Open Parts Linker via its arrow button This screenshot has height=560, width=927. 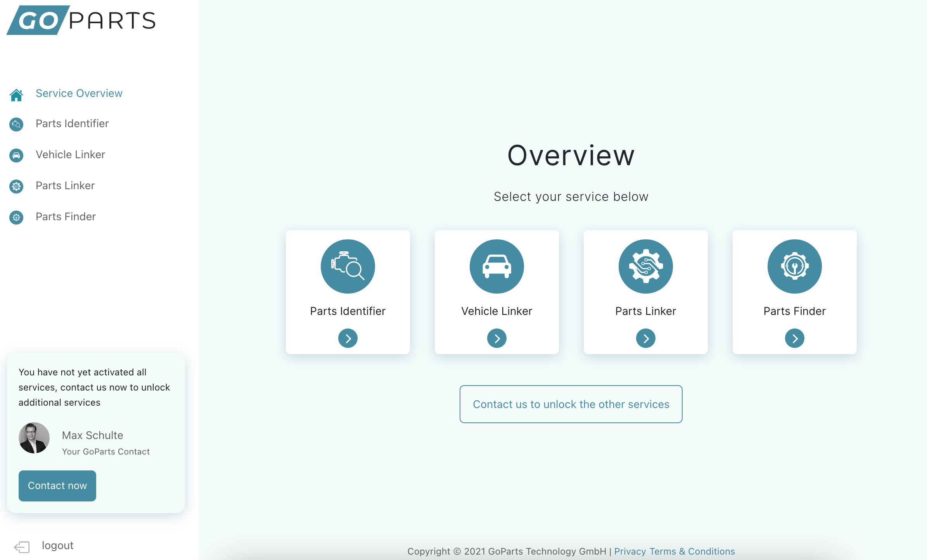[646, 338]
